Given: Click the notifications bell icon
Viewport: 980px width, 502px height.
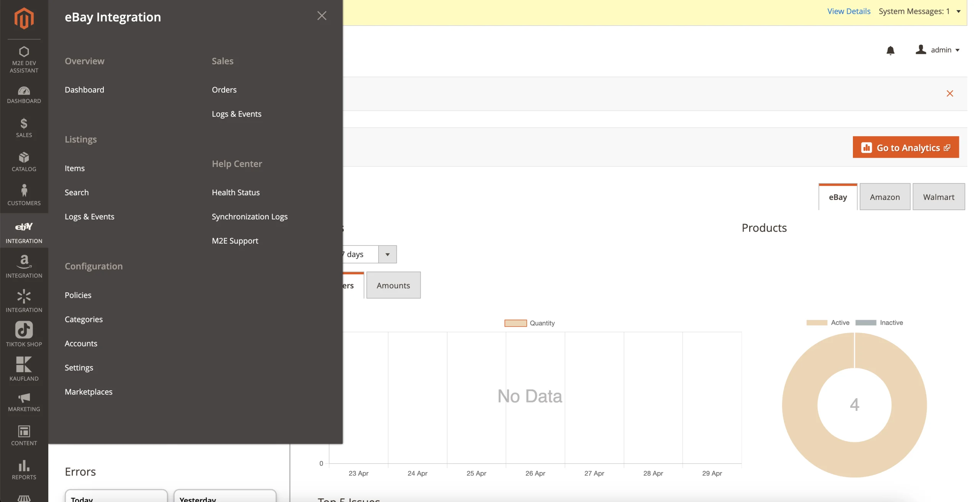Looking at the screenshot, I should tap(890, 50).
